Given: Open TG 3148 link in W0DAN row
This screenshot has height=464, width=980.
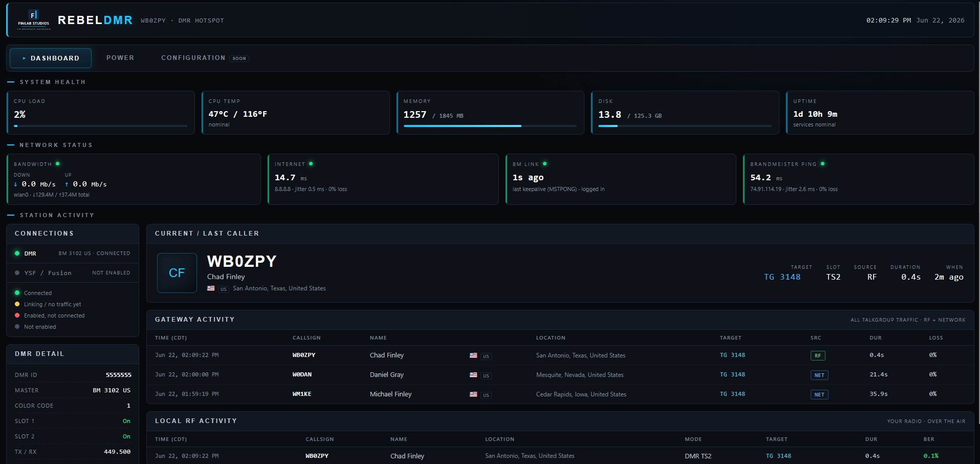Looking at the screenshot, I should point(732,374).
